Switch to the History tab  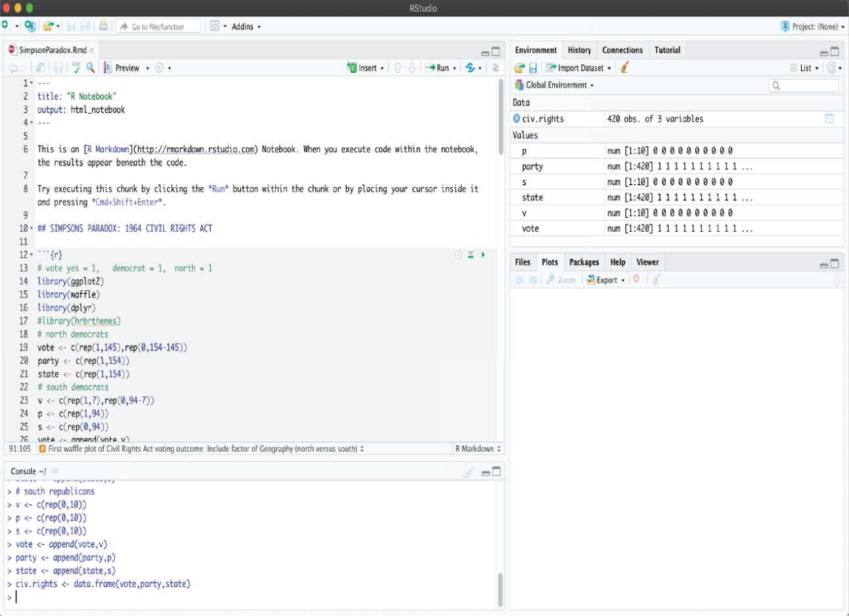pyautogui.click(x=579, y=50)
